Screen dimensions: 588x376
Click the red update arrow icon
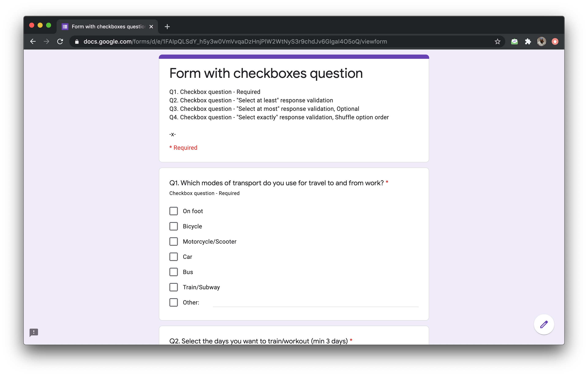coord(555,42)
